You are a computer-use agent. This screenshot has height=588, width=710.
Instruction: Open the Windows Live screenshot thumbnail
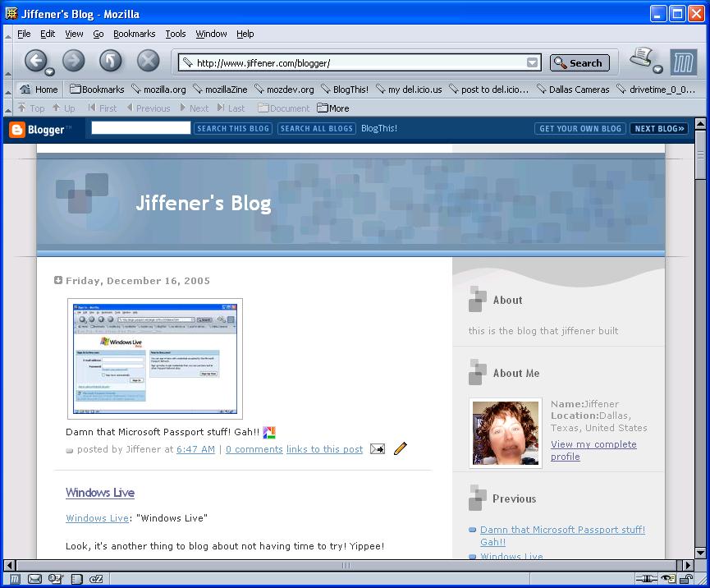pyautogui.click(x=155, y=358)
